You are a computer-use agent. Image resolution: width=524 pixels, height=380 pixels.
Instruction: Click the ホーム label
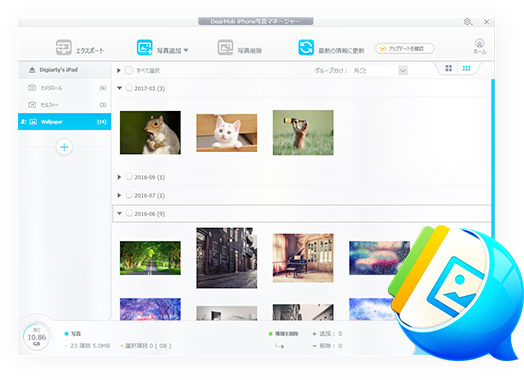[x=480, y=52]
